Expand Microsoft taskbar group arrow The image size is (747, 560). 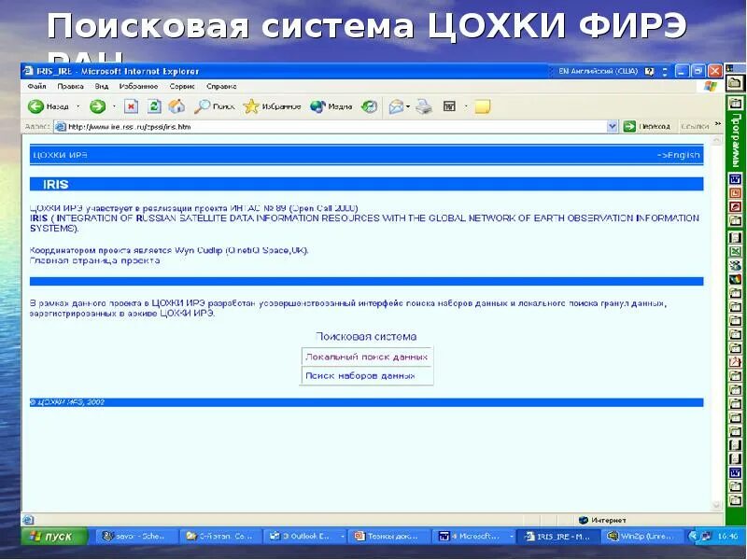point(511,536)
